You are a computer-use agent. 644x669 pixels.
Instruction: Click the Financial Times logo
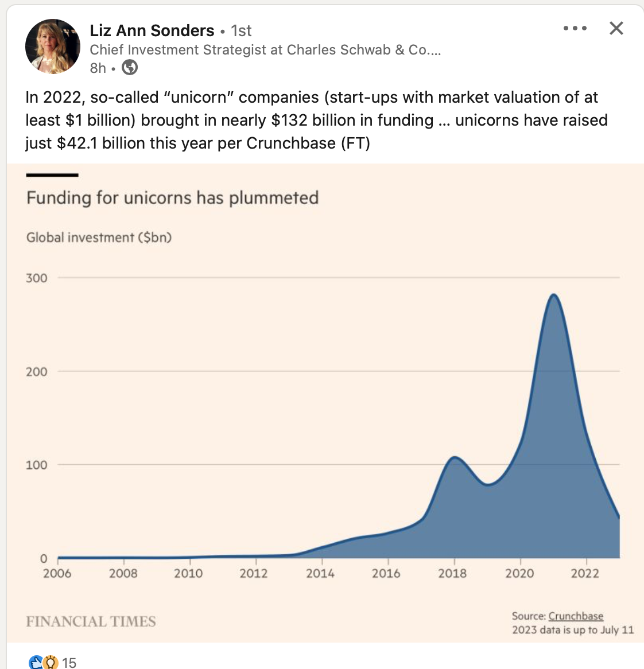(91, 621)
